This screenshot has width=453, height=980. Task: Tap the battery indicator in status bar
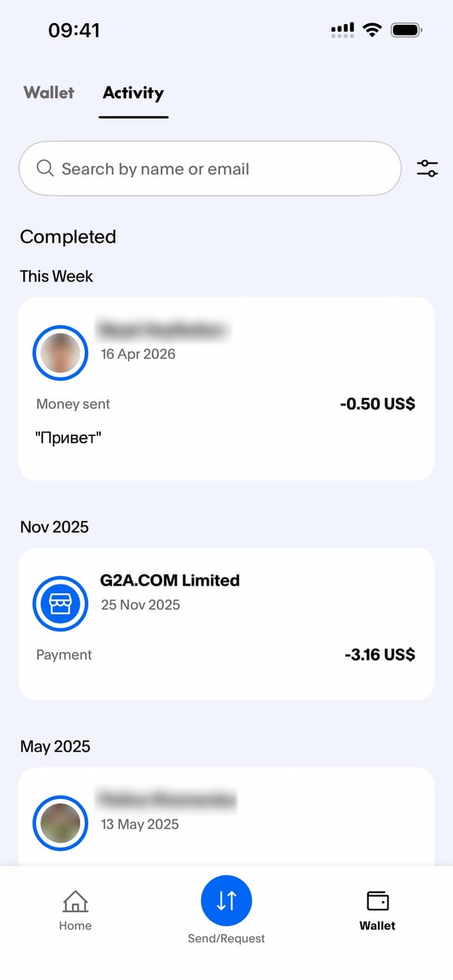pos(406,30)
